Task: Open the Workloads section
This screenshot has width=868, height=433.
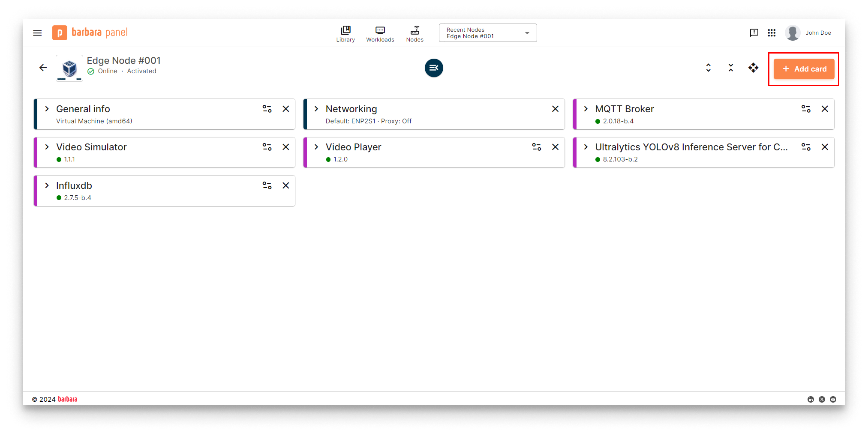Action: click(x=380, y=34)
